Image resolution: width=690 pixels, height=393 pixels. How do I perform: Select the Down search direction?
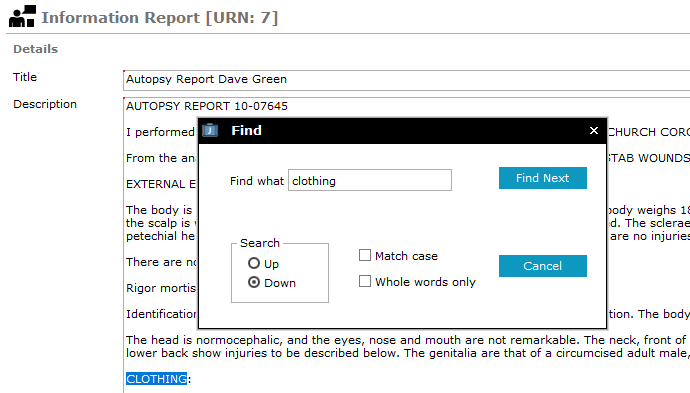tap(254, 282)
